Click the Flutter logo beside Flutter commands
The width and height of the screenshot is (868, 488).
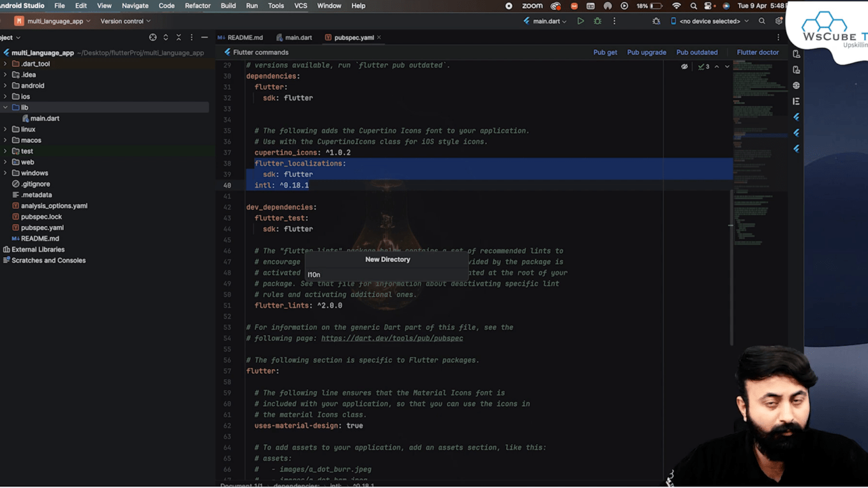227,52
